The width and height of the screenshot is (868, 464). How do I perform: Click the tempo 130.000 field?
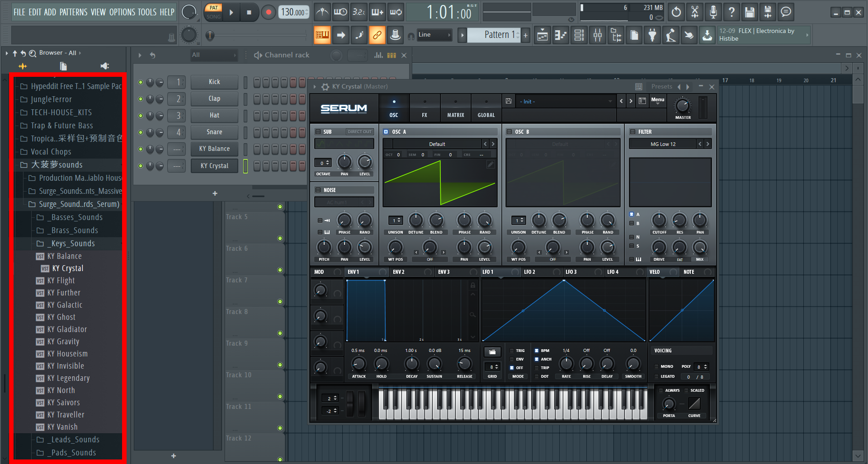click(x=294, y=12)
